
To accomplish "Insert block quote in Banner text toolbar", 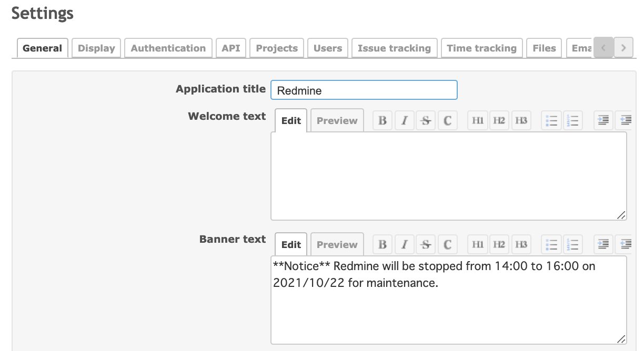I will point(603,245).
